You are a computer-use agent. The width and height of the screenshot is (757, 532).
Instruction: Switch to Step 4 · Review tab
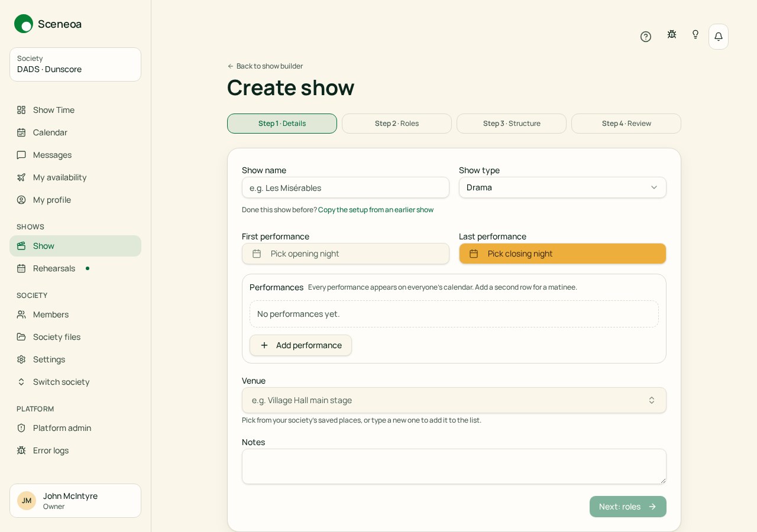pos(626,124)
